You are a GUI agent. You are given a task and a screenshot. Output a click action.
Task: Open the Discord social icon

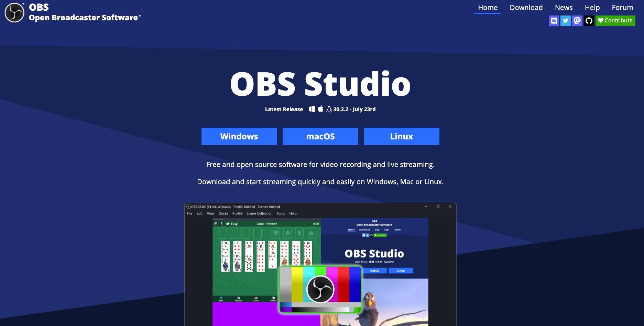554,21
